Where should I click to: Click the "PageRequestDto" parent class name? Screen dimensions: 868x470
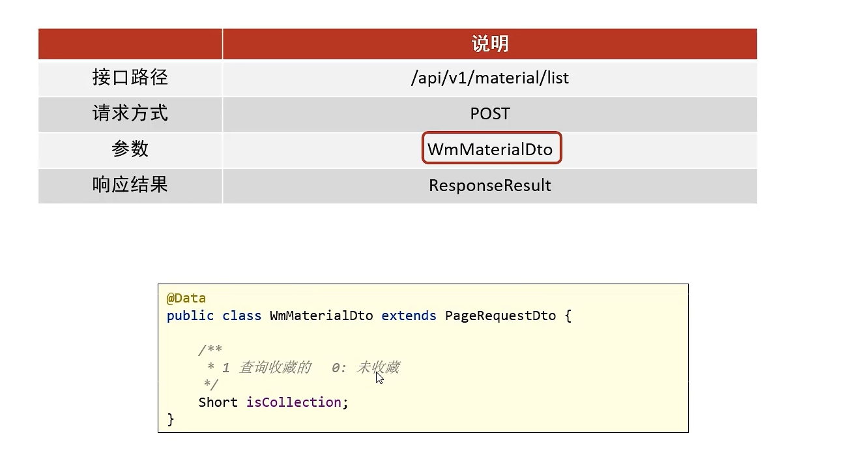click(500, 316)
